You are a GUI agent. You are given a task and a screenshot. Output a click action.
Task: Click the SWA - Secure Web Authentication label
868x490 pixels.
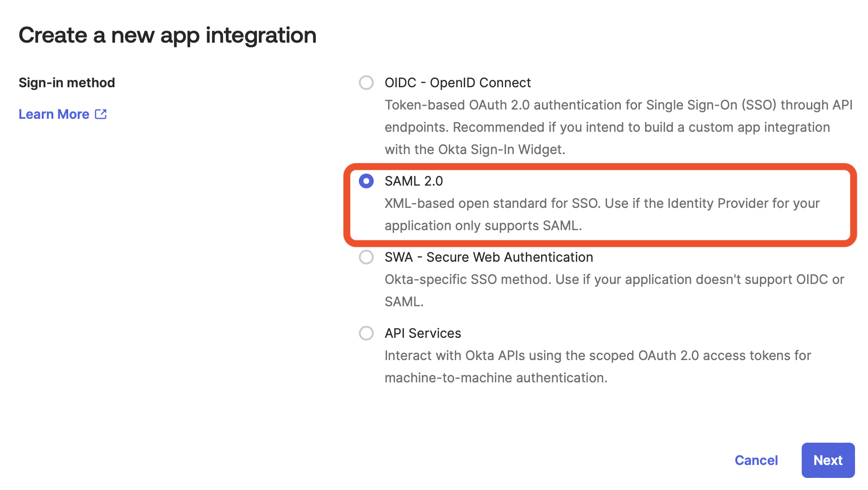489,257
